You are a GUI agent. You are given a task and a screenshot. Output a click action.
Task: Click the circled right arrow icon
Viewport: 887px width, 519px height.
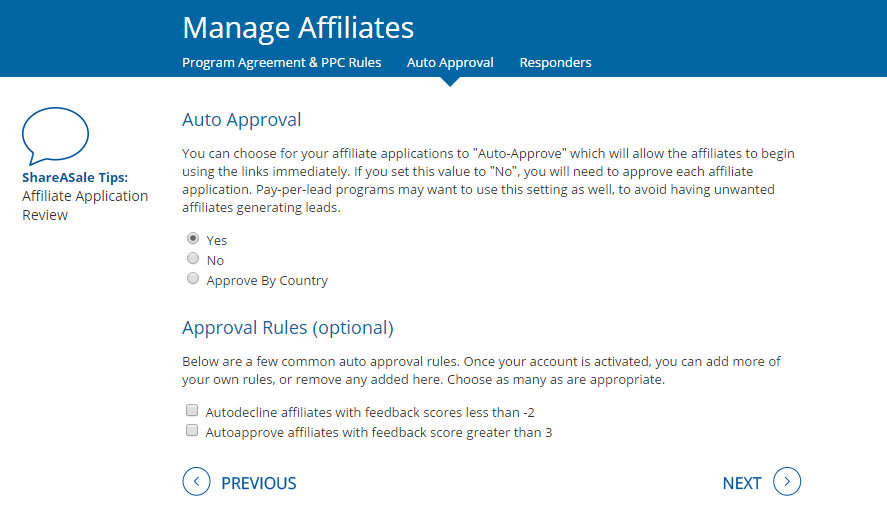click(787, 482)
